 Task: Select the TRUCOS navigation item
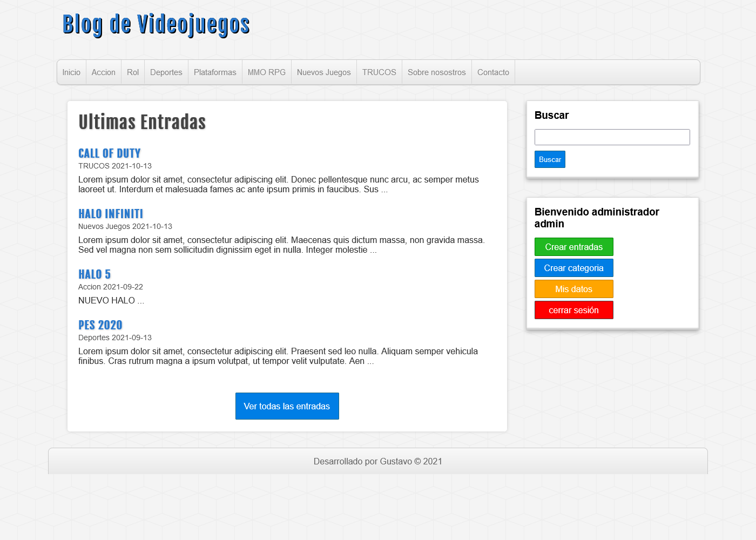click(379, 72)
